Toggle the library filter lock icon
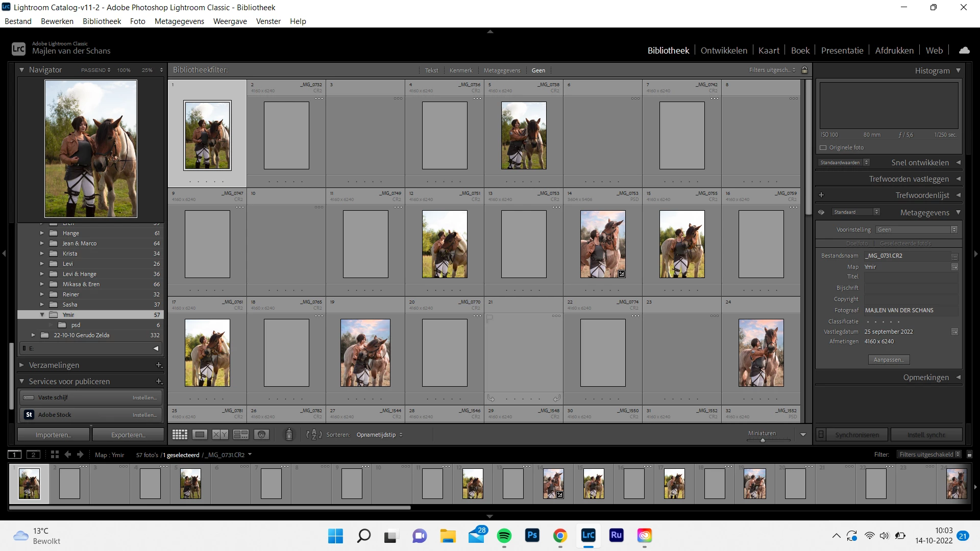The width and height of the screenshot is (980, 551). [x=805, y=70]
